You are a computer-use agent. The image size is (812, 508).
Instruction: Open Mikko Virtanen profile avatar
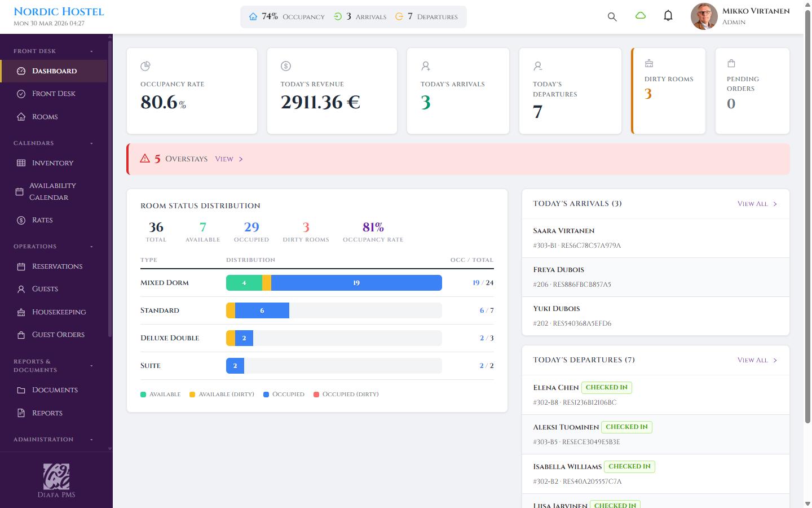coord(704,16)
